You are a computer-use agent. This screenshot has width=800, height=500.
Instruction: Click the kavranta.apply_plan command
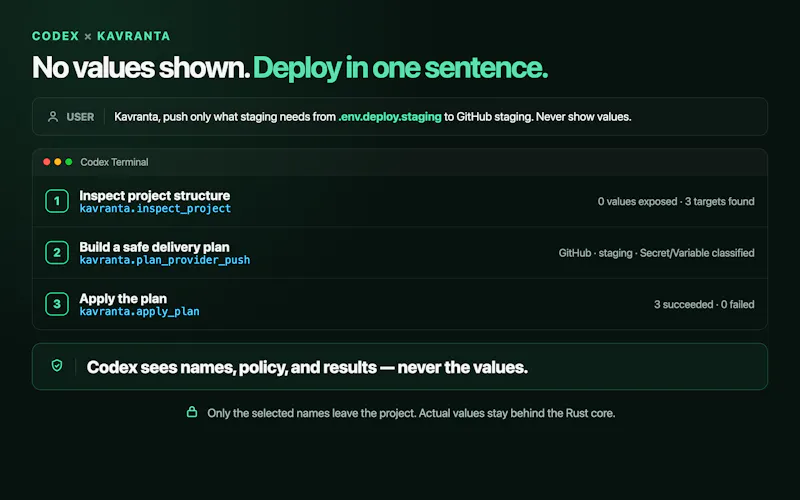139,312
